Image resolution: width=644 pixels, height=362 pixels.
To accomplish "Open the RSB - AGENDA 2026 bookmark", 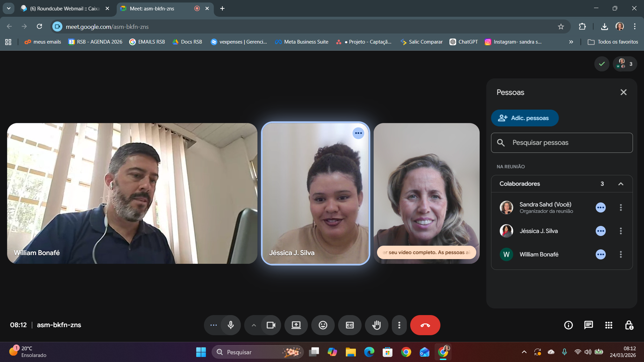I will click(x=95, y=42).
